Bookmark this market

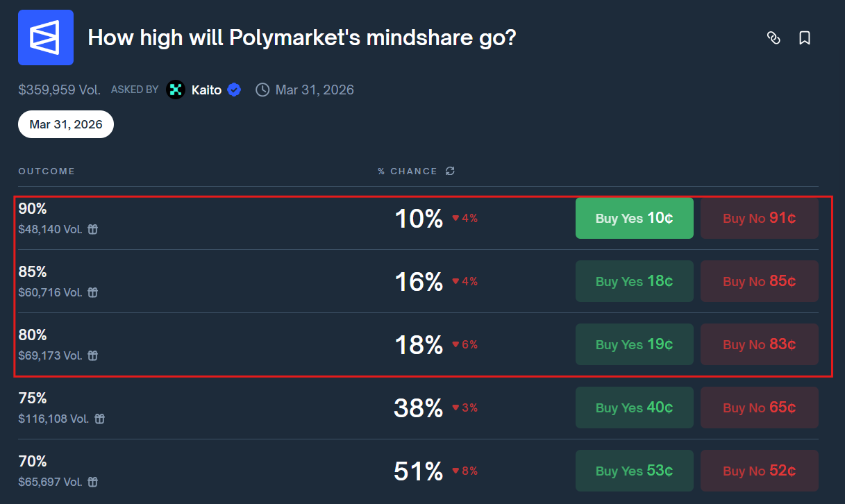click(805, 39)
